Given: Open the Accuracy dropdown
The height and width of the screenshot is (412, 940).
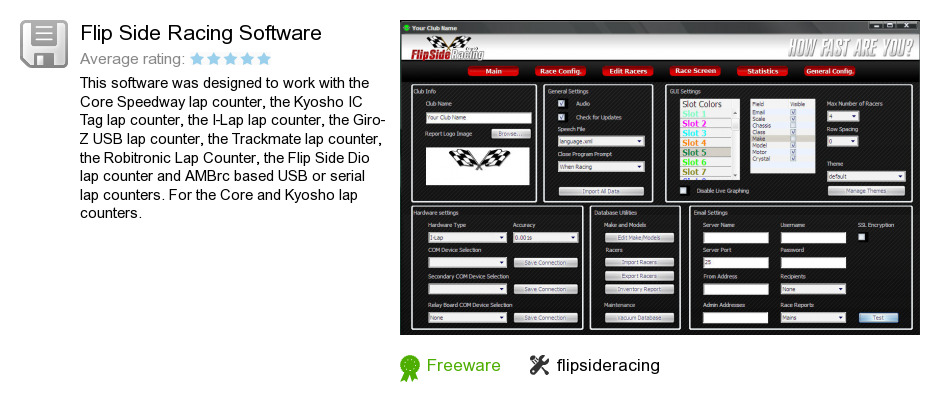Looking at the screenshot, I should (546, 237).
